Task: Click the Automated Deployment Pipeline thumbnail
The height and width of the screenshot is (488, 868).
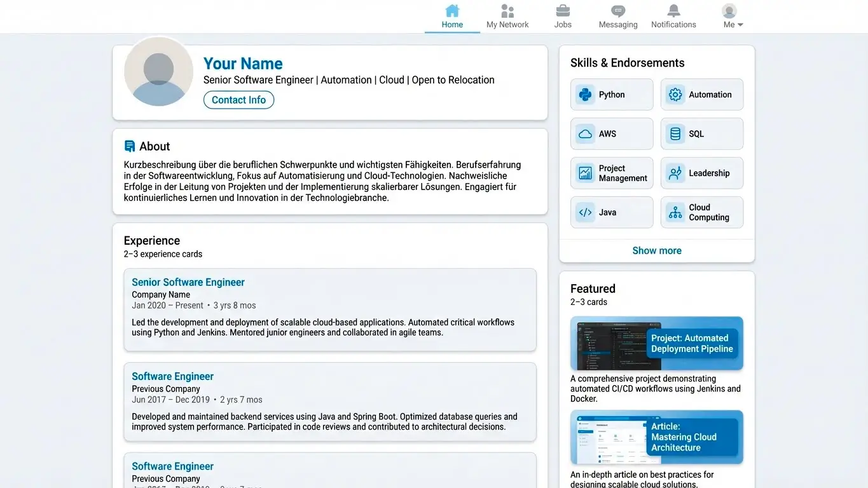Action: click(657, 344)
